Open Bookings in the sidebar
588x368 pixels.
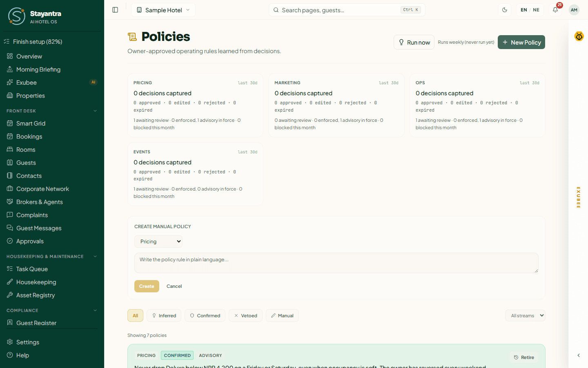coord(52,137)
